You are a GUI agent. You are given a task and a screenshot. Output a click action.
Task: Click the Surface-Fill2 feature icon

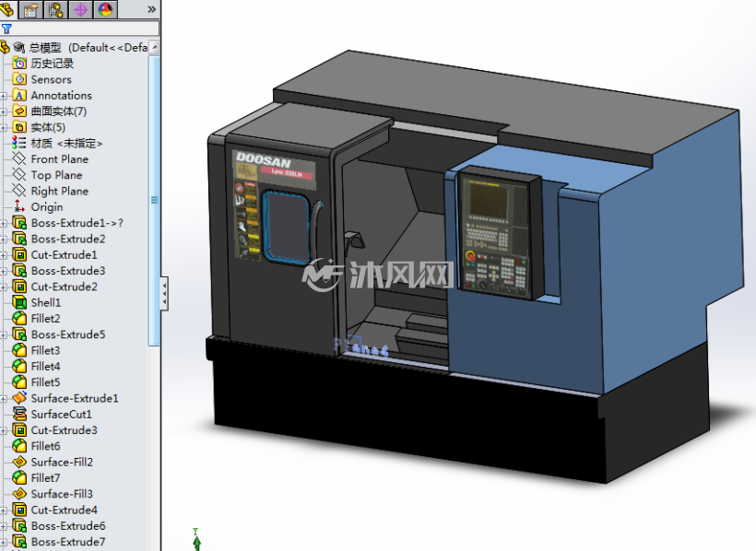19,462
